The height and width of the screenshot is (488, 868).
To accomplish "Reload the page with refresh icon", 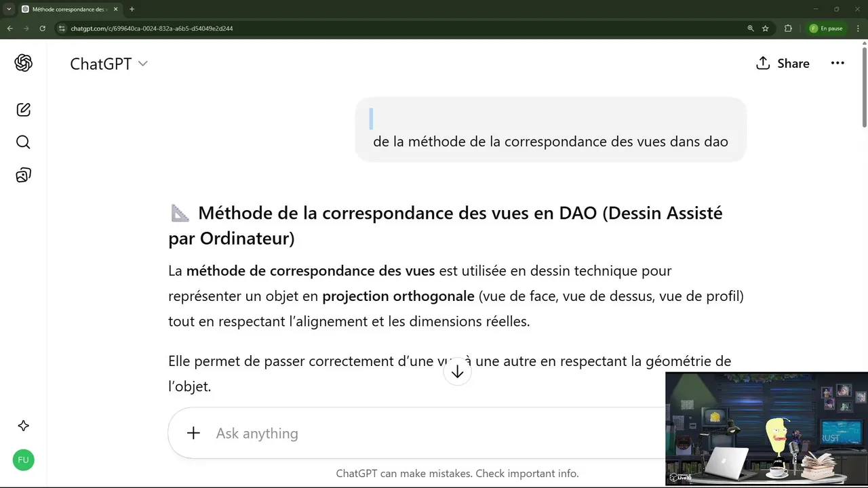I will coord(42,28).
